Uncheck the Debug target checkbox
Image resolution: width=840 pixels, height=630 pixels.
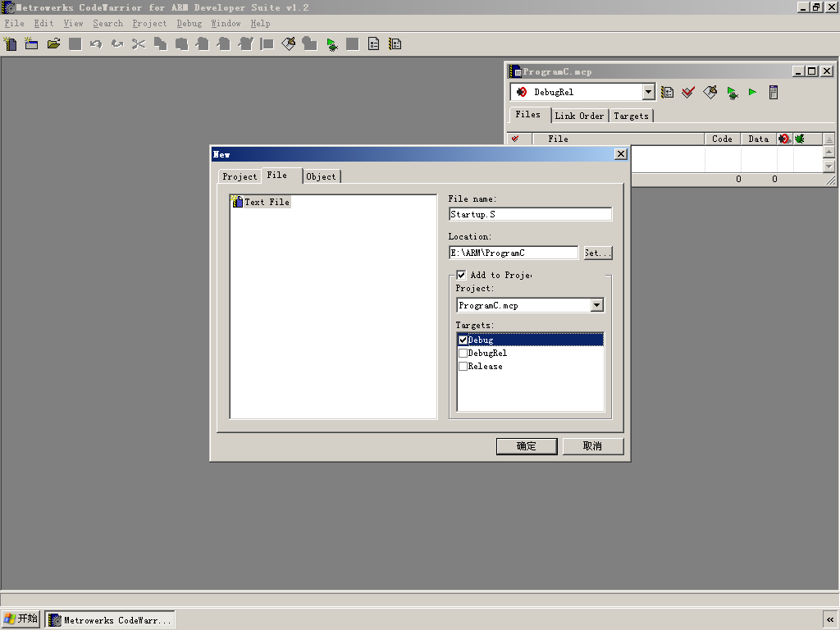click(x=463, y=340)
